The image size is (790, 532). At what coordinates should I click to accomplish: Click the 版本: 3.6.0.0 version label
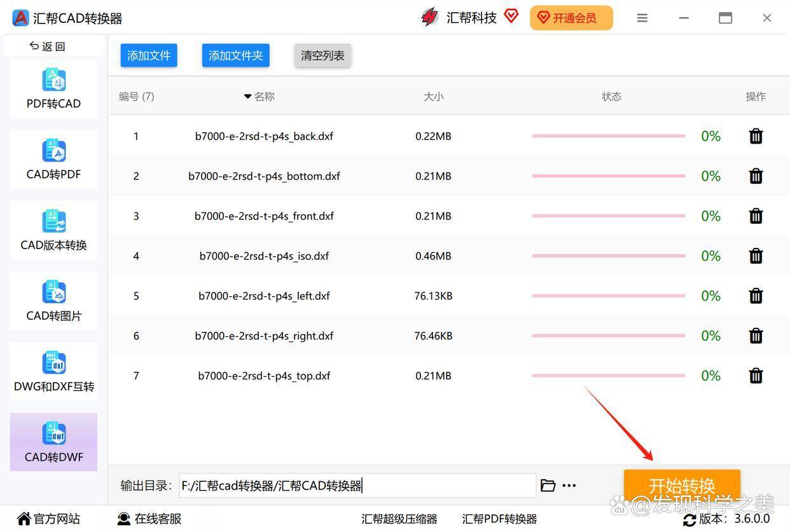point(735,519)
